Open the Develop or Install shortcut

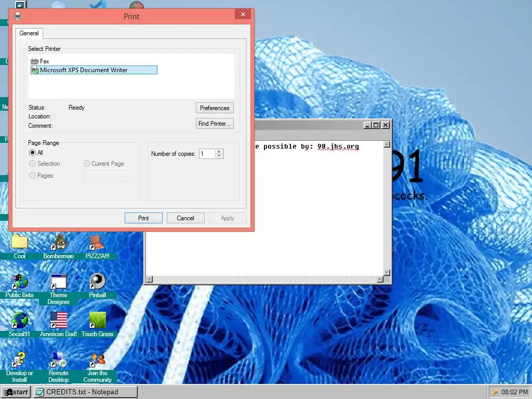click(x=19, y=360)
